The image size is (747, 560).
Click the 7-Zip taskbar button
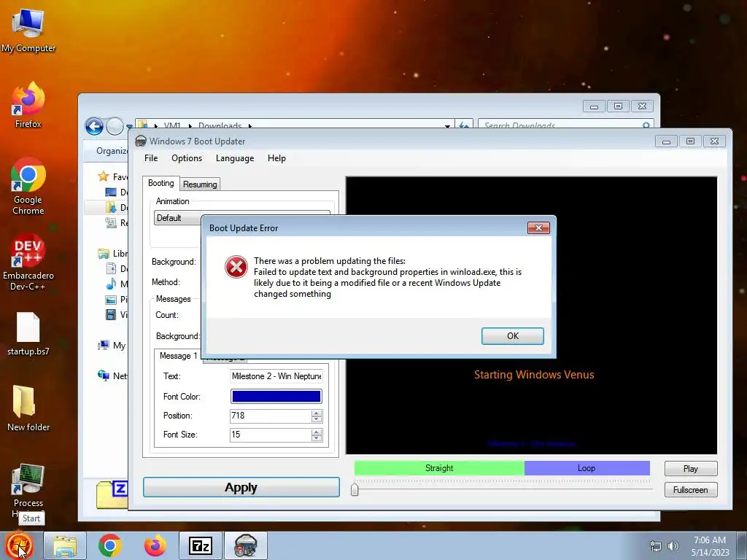[200, 545]
